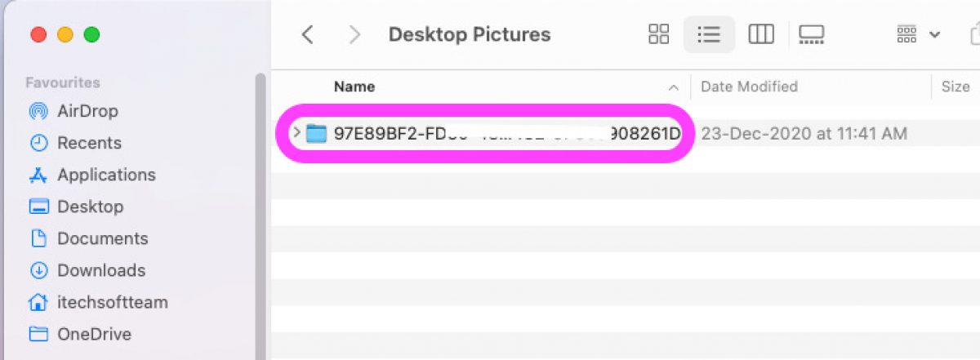
Task: Go forward with the right chevron
Action: point(354,34)
